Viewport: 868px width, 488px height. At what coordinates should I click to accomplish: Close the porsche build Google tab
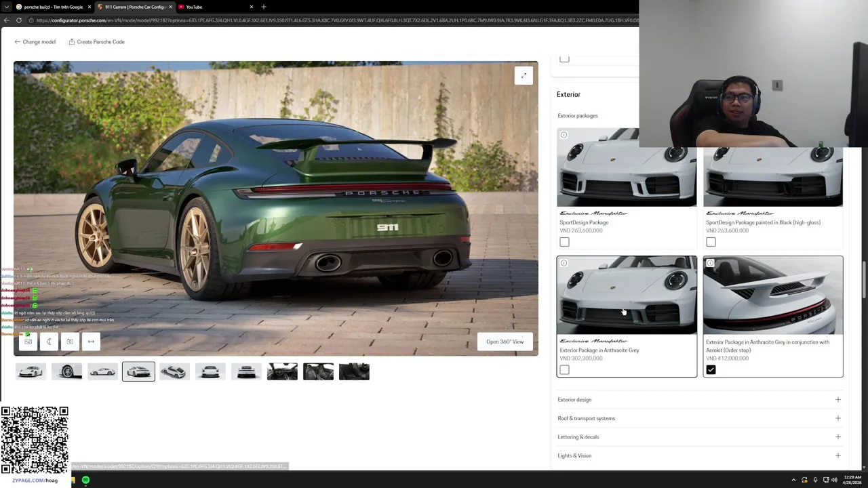point(89,7)
